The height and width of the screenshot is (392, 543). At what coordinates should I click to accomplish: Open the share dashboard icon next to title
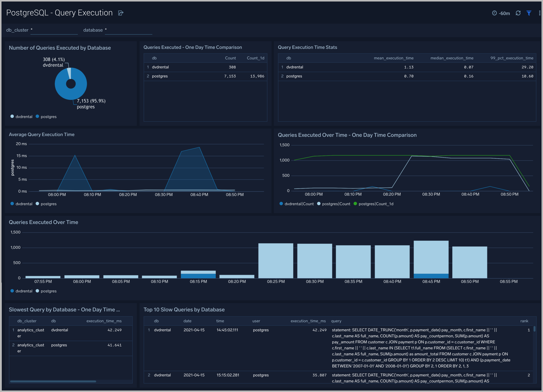(121, 13)
